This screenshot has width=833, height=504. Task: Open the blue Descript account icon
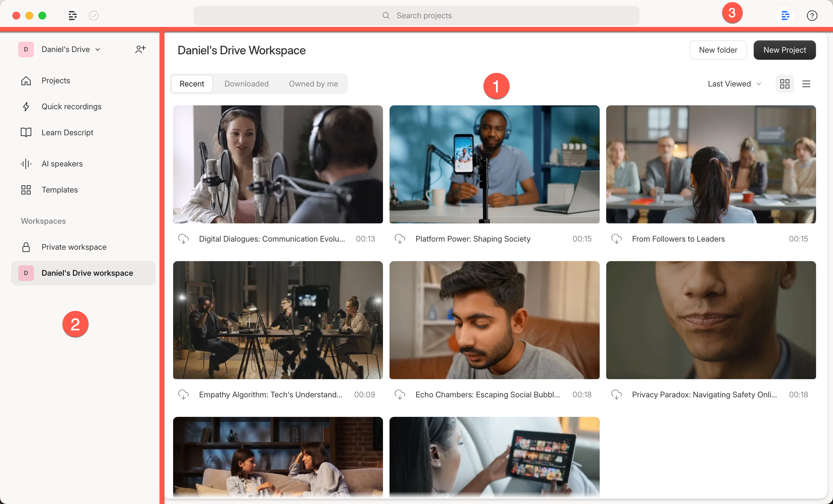point(785,16)
